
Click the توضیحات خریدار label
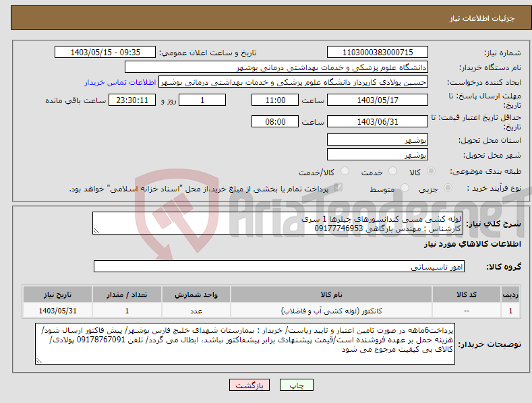[490, 344]
